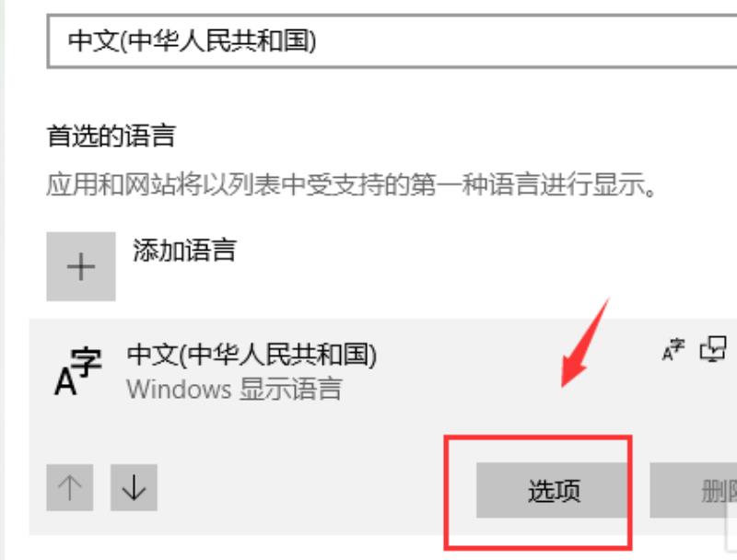This screenshot has width=737, height=560.
Task: Click the plus icon to add a language
Action: [81, 266]
